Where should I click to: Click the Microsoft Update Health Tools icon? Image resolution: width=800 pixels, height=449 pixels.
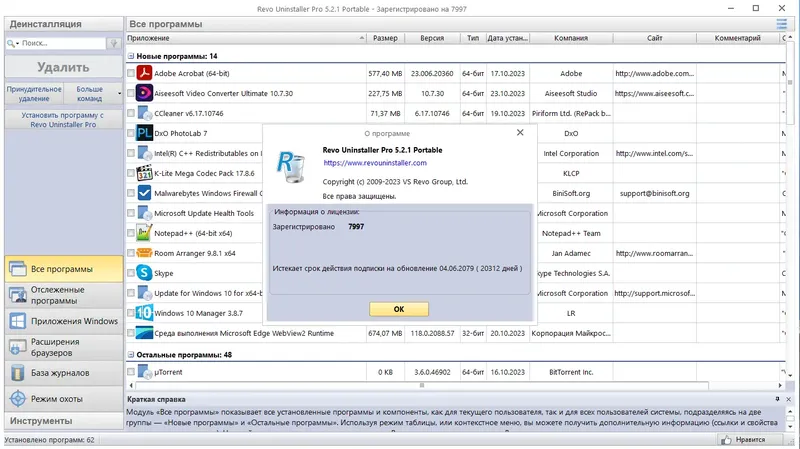pyautogui.click(x=144, y=213)
